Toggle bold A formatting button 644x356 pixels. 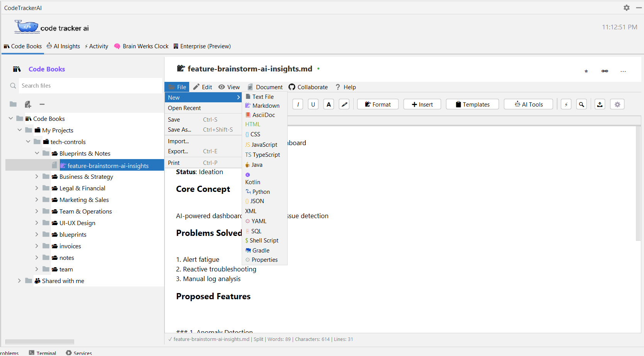click(x=328, y=104)
